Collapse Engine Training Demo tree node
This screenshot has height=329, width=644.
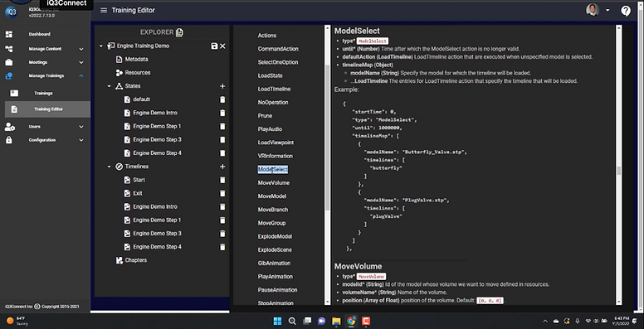[x=101, y=46]
